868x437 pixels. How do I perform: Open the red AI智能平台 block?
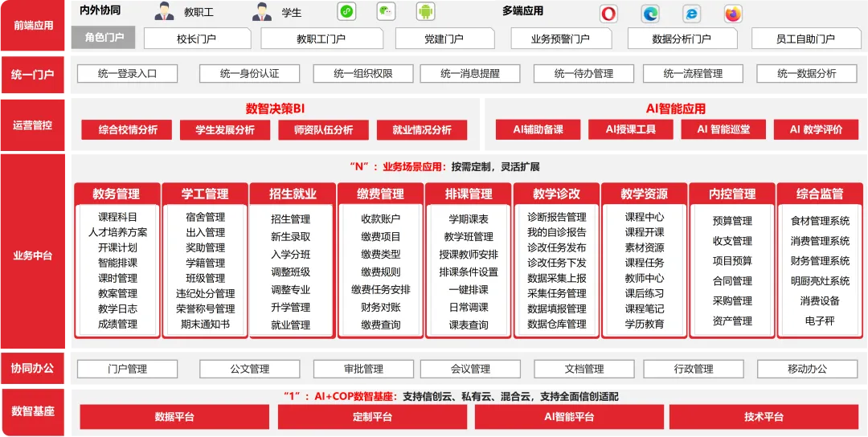tap(568, 417)
